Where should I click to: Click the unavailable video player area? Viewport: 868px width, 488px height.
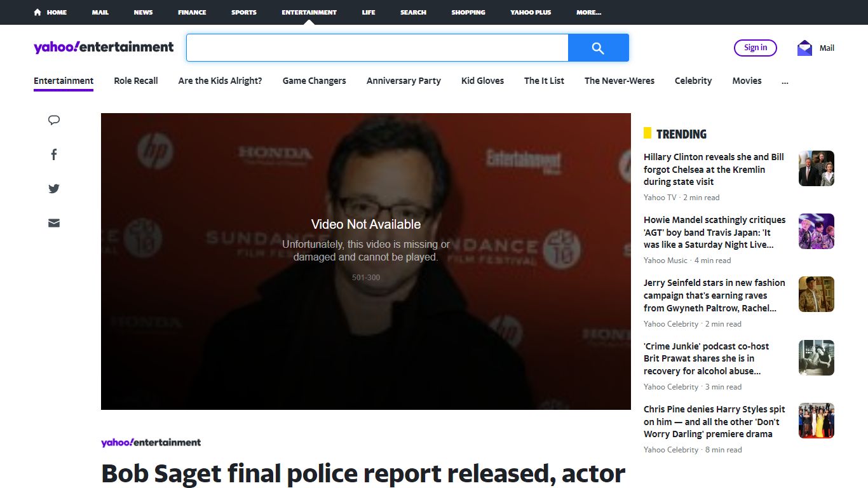(366, 261)
